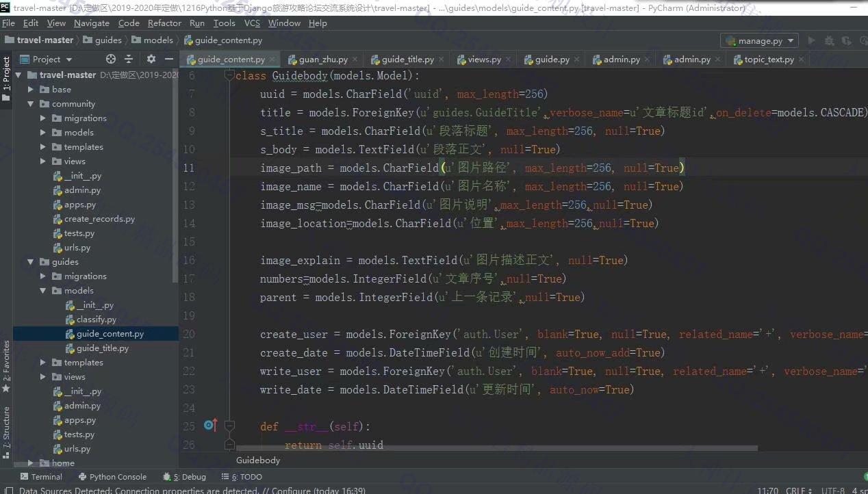Viewport: 868px width, 494px height.
Task: Toggle the 2: Favorites side tool button
Action: coord(6,366)
